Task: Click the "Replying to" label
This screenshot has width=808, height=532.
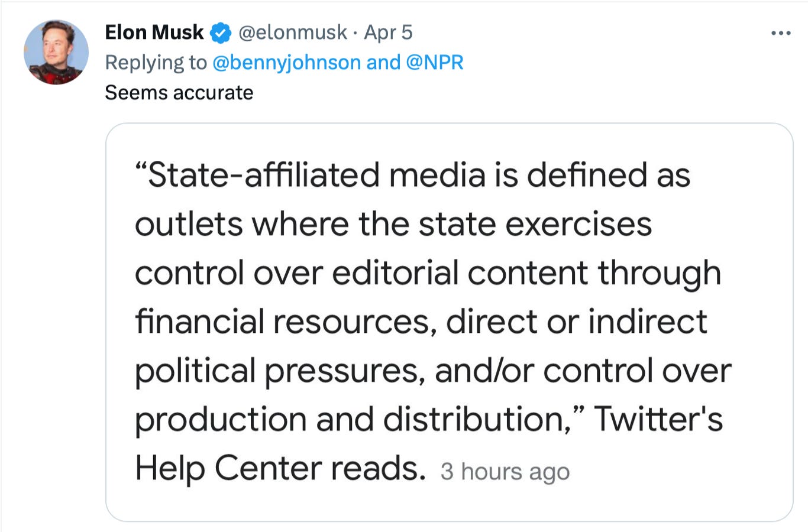Action: point(156,63)
